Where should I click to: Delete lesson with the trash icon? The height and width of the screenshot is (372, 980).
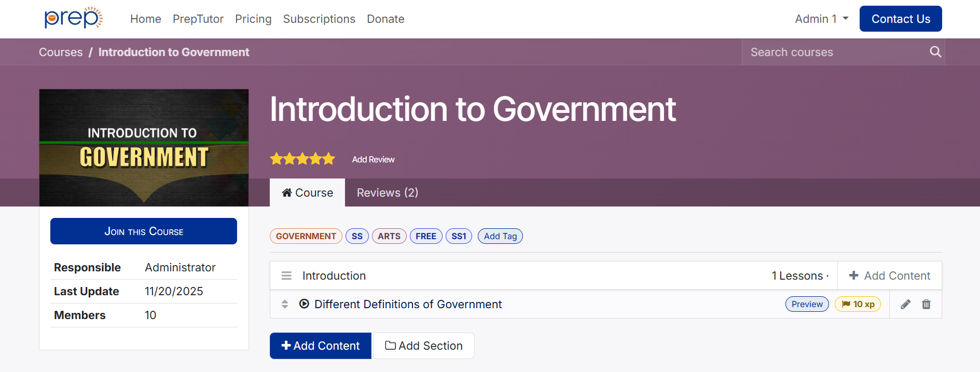click(x=926, y=305)
